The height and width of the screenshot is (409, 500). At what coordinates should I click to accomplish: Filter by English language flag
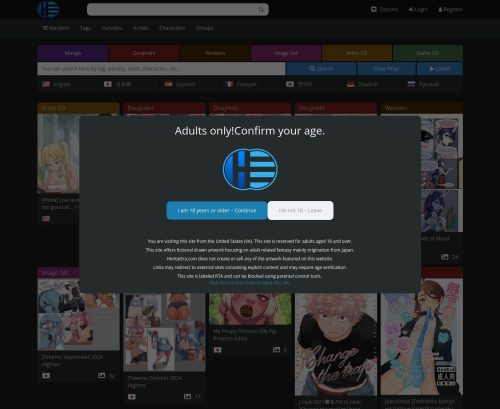pyautogui.click(x=56, y=84)
